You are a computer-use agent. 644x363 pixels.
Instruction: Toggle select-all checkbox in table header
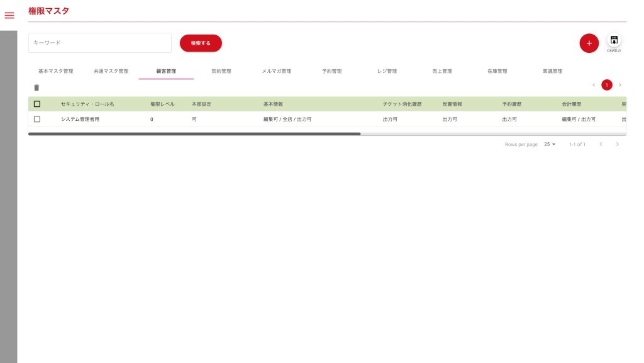coord(37,104)
